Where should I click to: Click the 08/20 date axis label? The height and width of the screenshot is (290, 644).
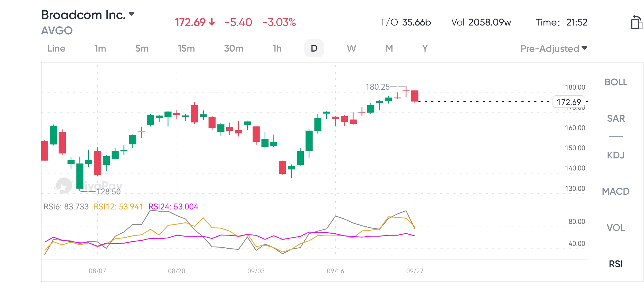(x=177, y=271)
